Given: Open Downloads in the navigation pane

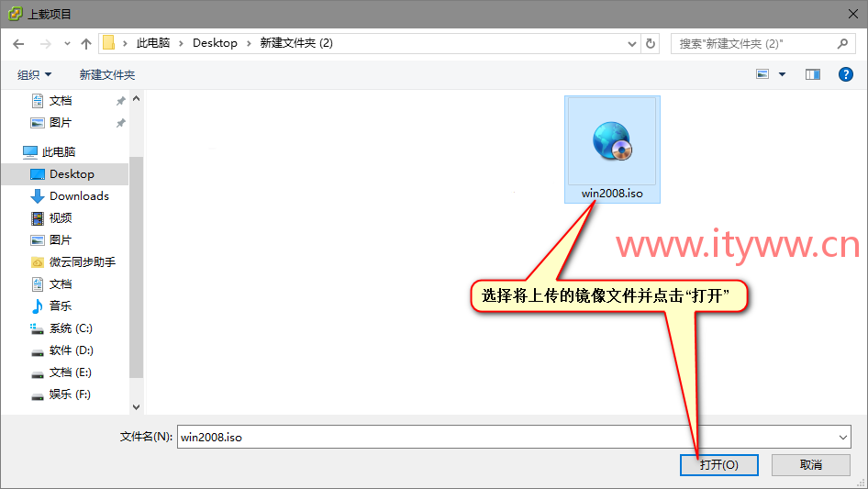Looking at the screenshot, I should (x=79, y=196).
